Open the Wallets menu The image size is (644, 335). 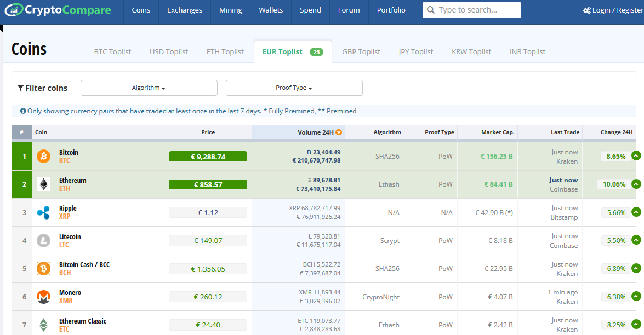(x=271, y=10)
